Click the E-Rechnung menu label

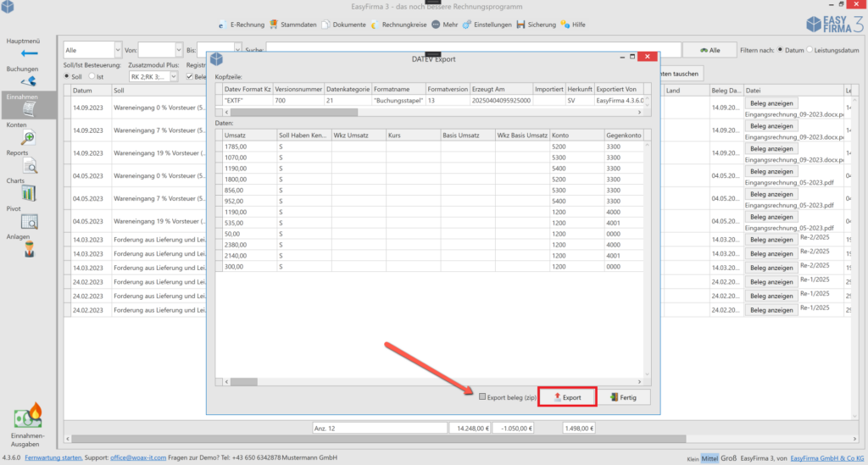248,25
